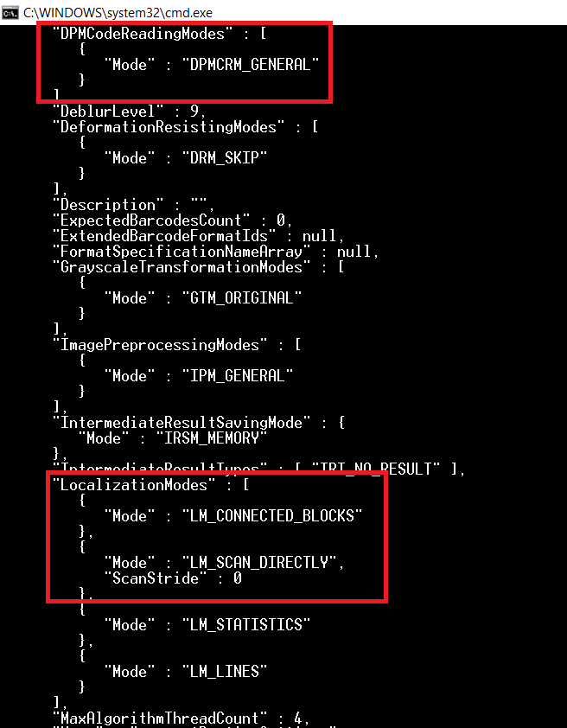Click the "Description" key line

[x=134, y=205]
